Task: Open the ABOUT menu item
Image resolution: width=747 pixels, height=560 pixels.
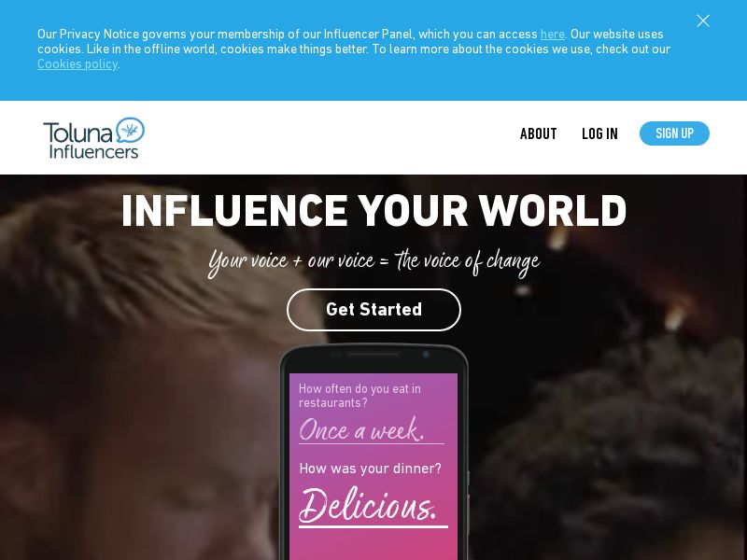Action: click(539, 133)
